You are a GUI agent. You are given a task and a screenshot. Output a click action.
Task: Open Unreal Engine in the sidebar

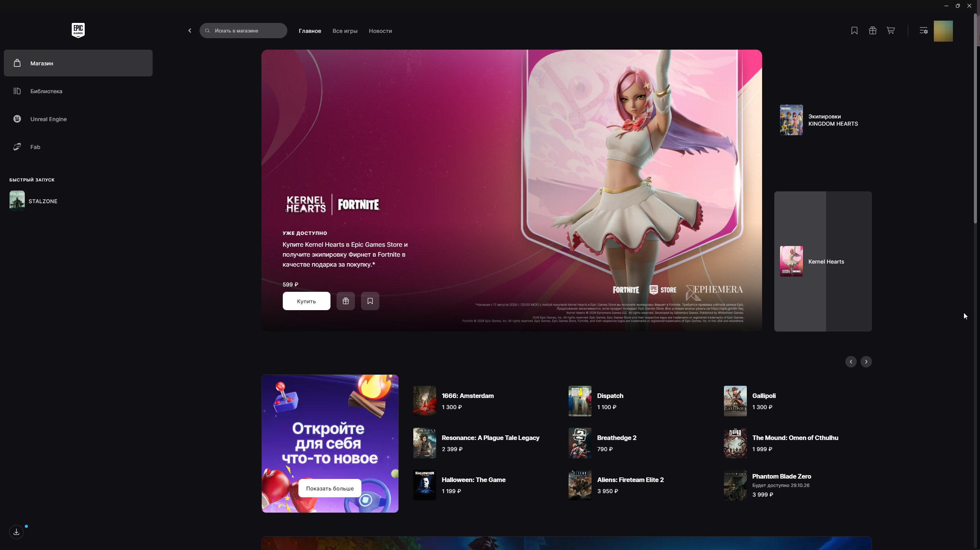tap(78, 119)
